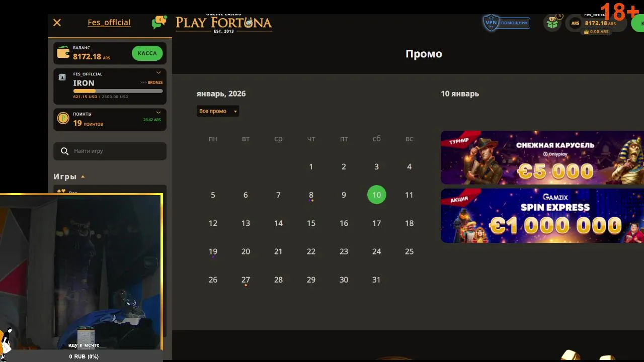Select January 22 in calendar
Image resolution: width=644 pixels, height=362 pixels.
tap(311, 251)
